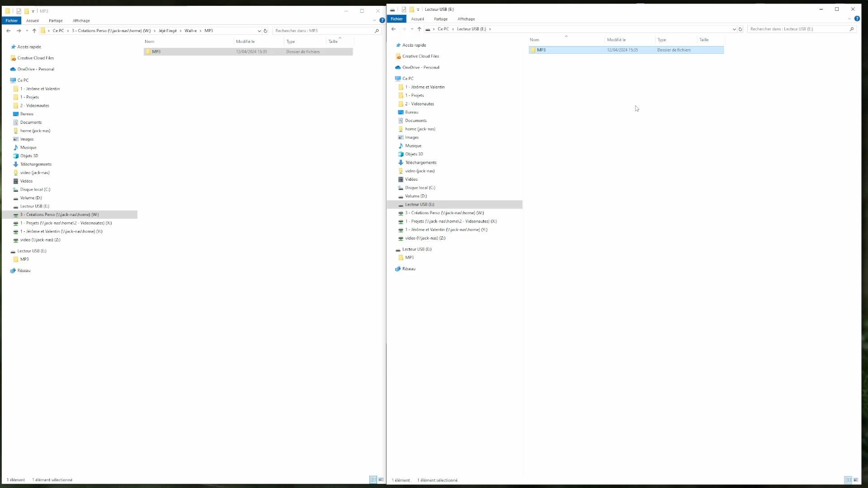Open recent locations dropdown in right window
Viewport: 868px width, 488px height.
(412, 29)
